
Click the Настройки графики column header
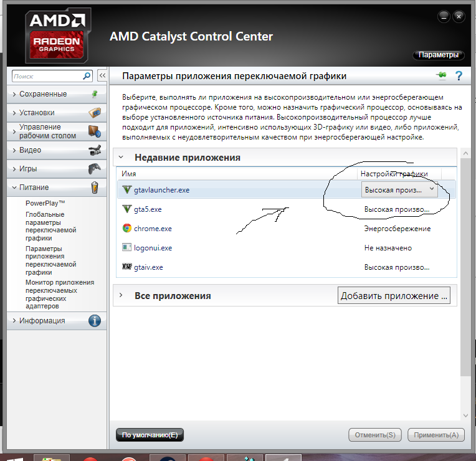(x=394, y=174)
